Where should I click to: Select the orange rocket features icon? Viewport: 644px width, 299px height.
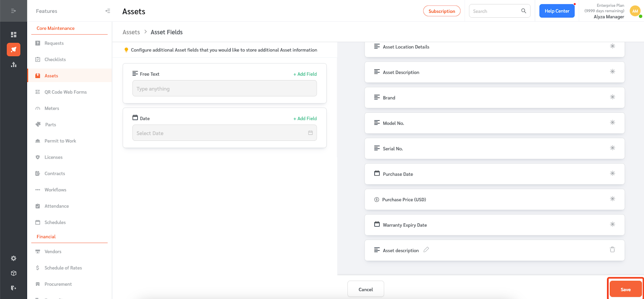click(14, 49)
